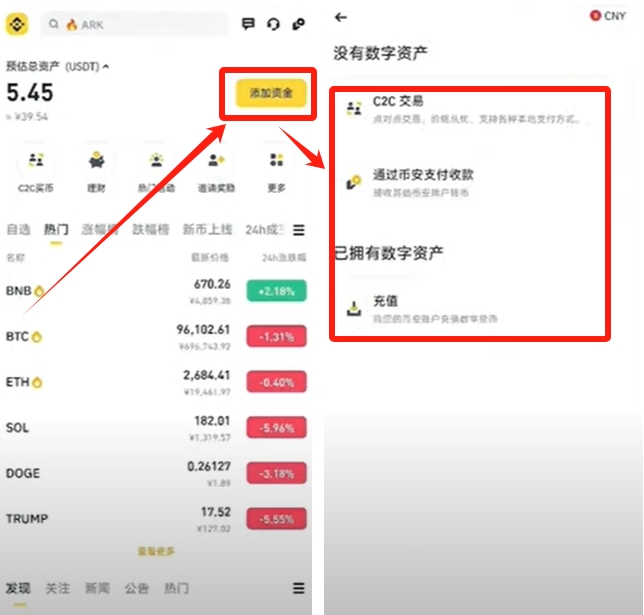Open customer support headset icon
Screen dimensions: 644x615
[273, 24]
